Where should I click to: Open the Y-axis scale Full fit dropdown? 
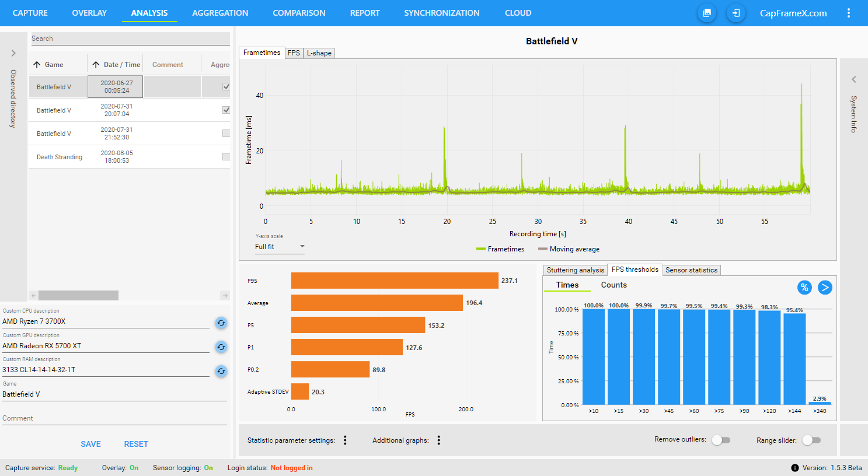point(280,247)
